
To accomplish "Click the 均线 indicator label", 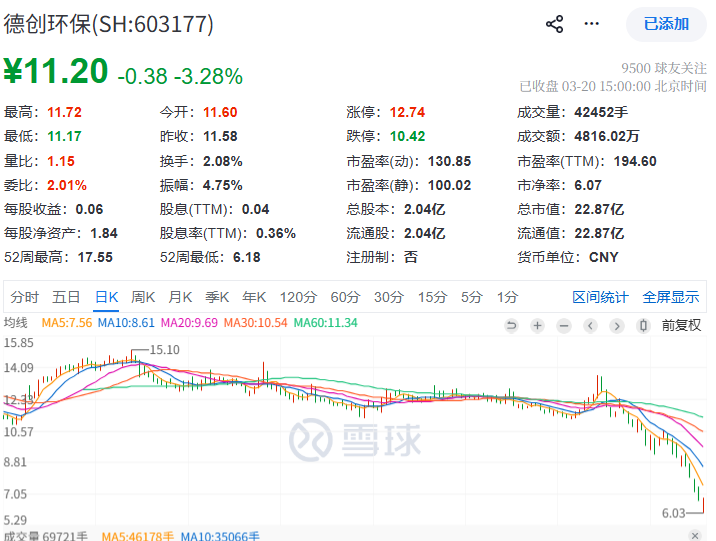I will (x=16, y=323).
